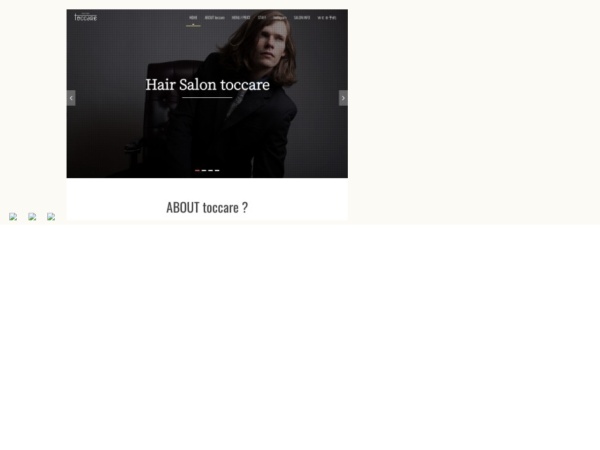Select the fourth slider indicator dash
This screenshot has height=450, width=600.
[217, 170]
